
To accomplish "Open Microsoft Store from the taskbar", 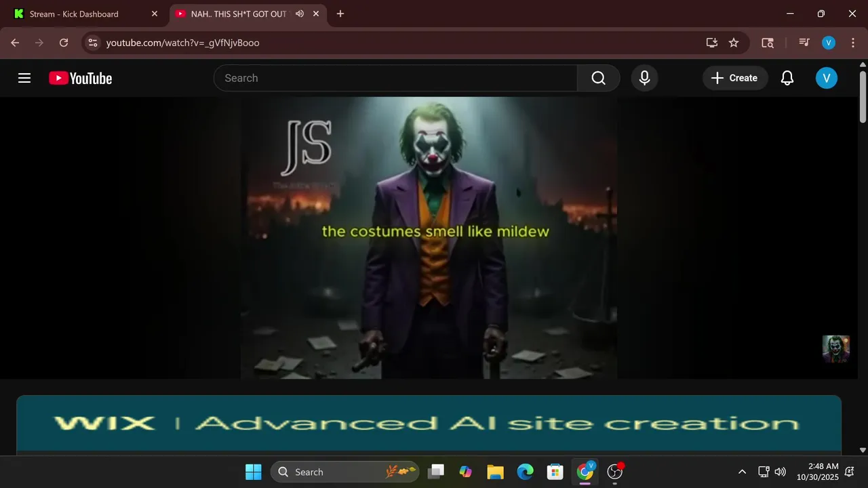I will (555, 472).
